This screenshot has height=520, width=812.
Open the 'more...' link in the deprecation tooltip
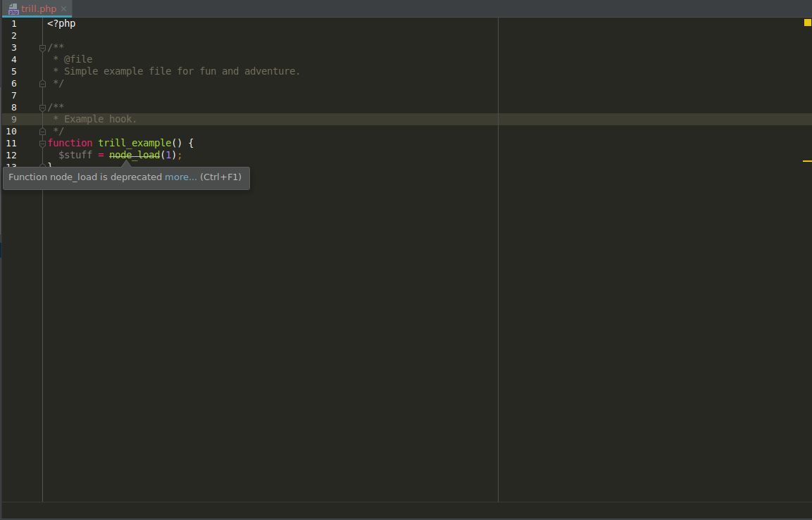coord(181,177)
